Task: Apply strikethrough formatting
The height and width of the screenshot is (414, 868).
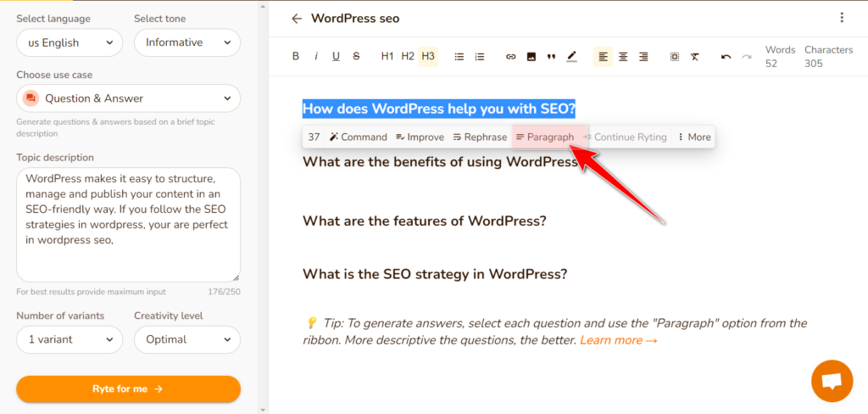Action: coord(357,57)
